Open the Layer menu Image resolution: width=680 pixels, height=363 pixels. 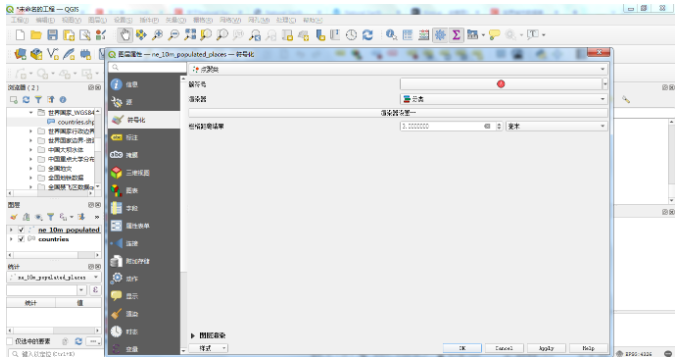point(97,20)
